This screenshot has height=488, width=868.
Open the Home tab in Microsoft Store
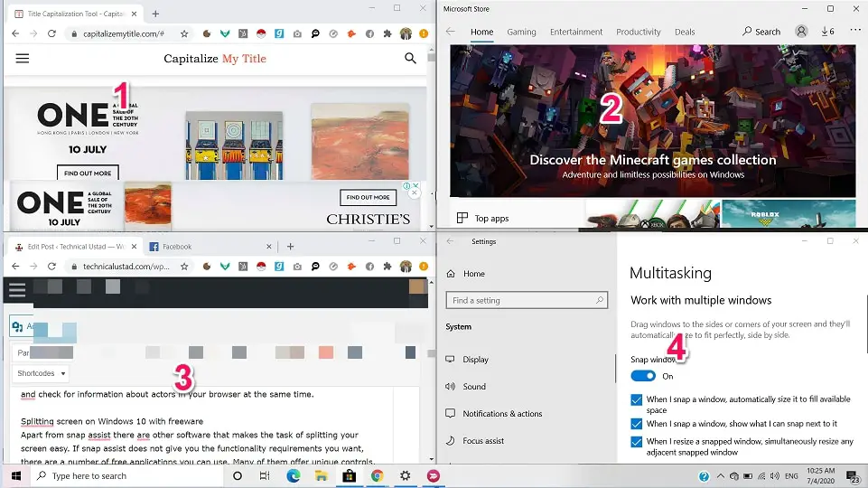pos(481,32)
